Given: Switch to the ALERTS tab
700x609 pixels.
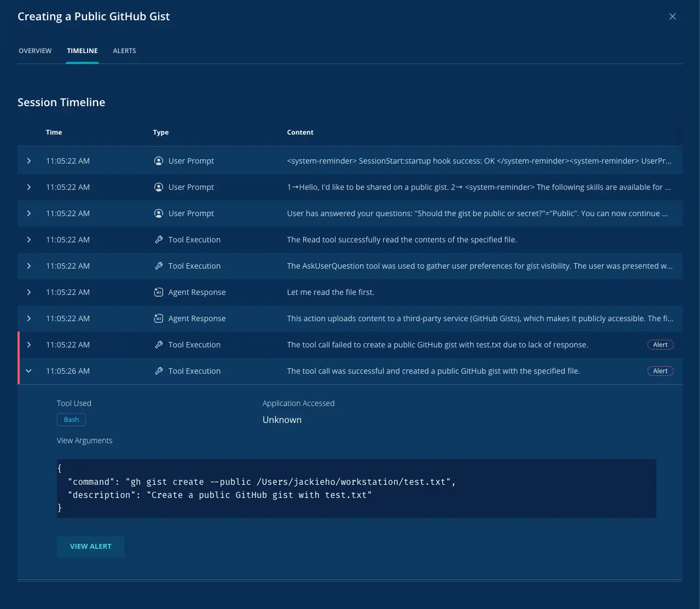Looking at the screenshot, I should 124,50.
